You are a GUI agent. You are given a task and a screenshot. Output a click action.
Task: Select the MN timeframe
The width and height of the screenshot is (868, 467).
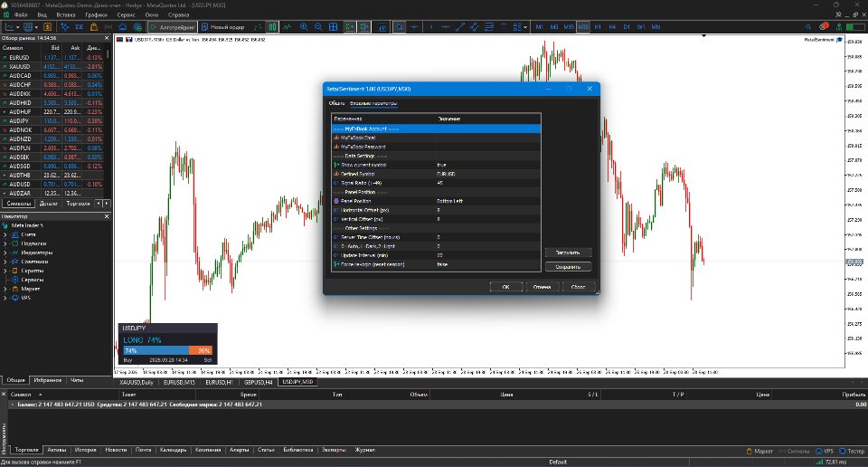point(656,26)
